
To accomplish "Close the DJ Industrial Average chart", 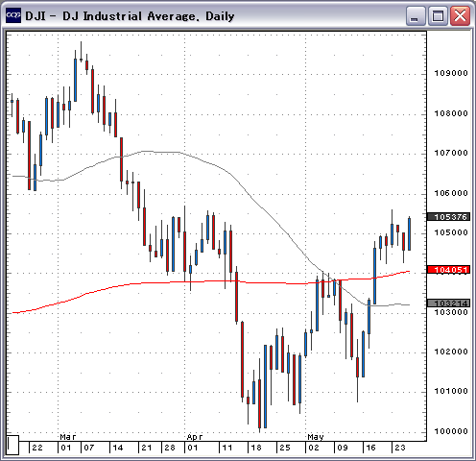I will coord(460,15).
